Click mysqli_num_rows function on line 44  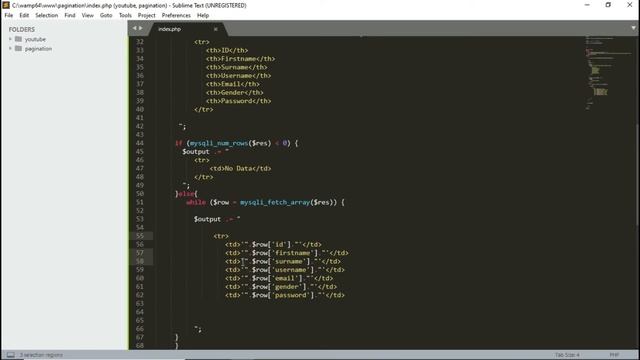[219, 143]
